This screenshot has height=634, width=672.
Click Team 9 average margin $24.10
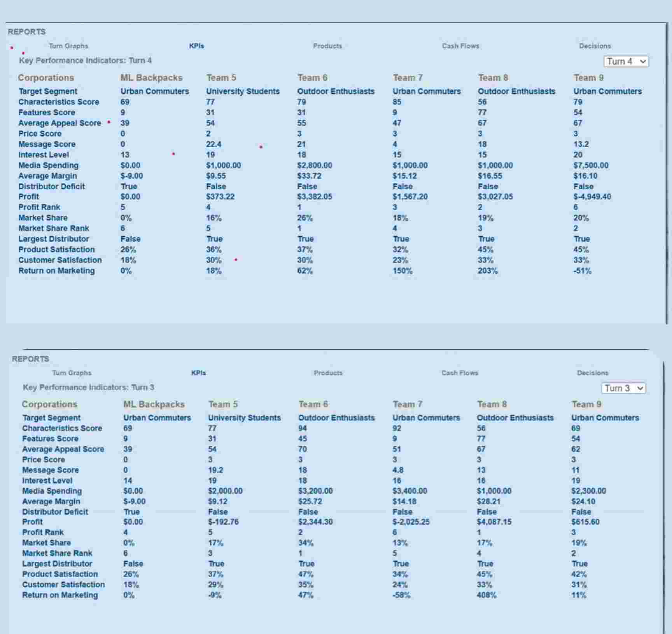(583, 501)
